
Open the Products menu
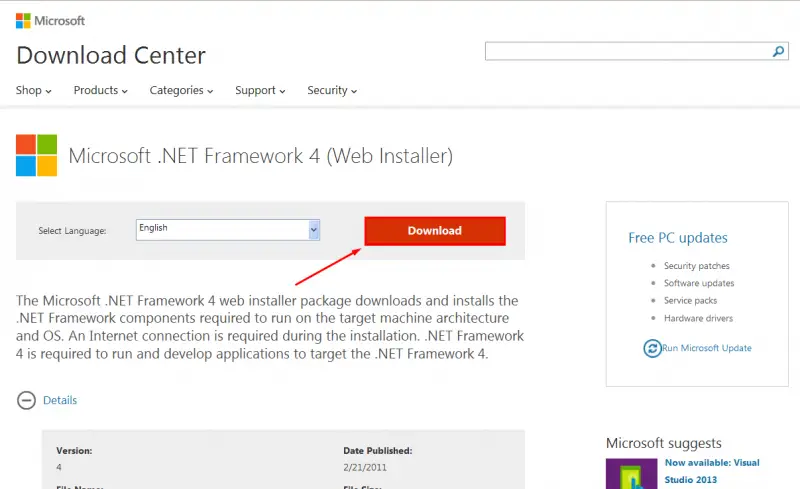click(101, 90)
